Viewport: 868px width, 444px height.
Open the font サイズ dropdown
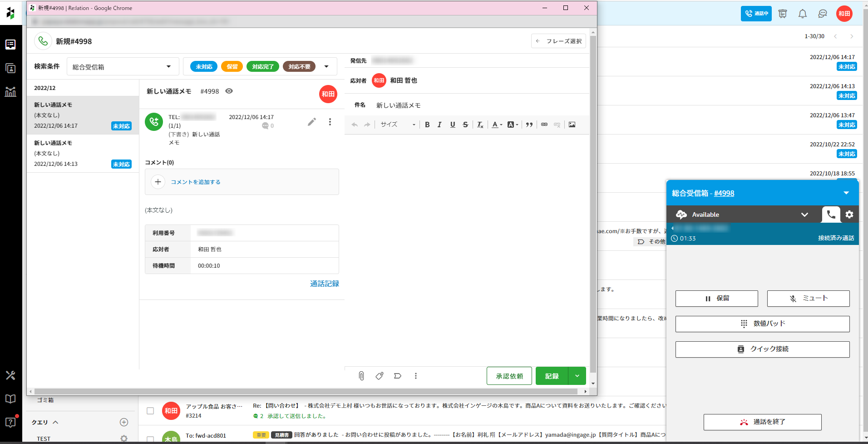(398, 125)
